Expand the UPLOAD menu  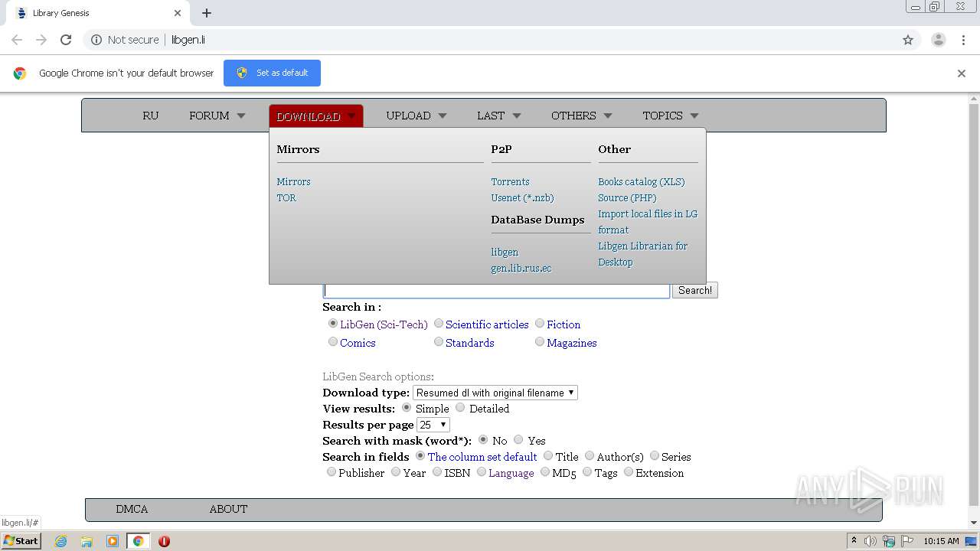[x=416, y=116]
